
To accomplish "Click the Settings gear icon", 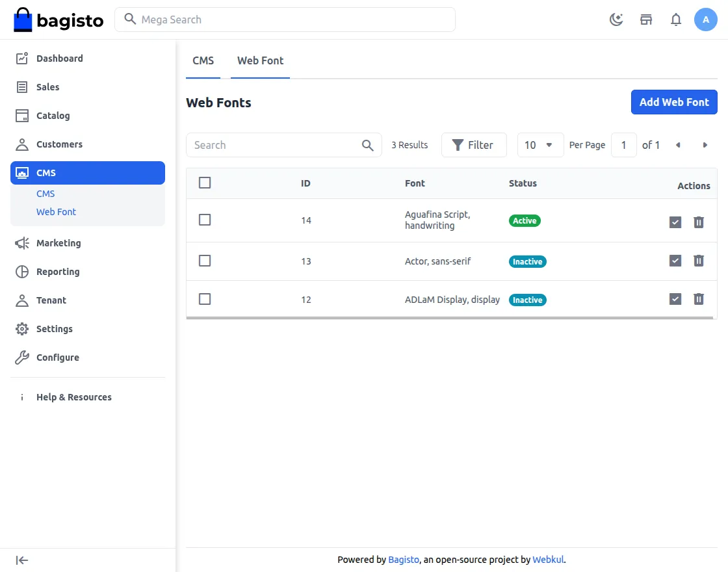I will click(22, 329).
